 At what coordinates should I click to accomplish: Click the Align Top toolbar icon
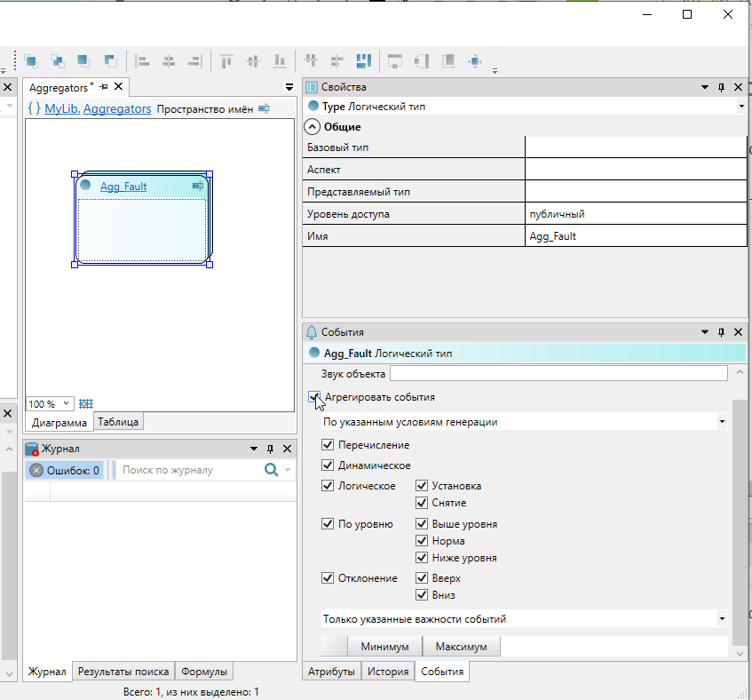pos(226,61)
